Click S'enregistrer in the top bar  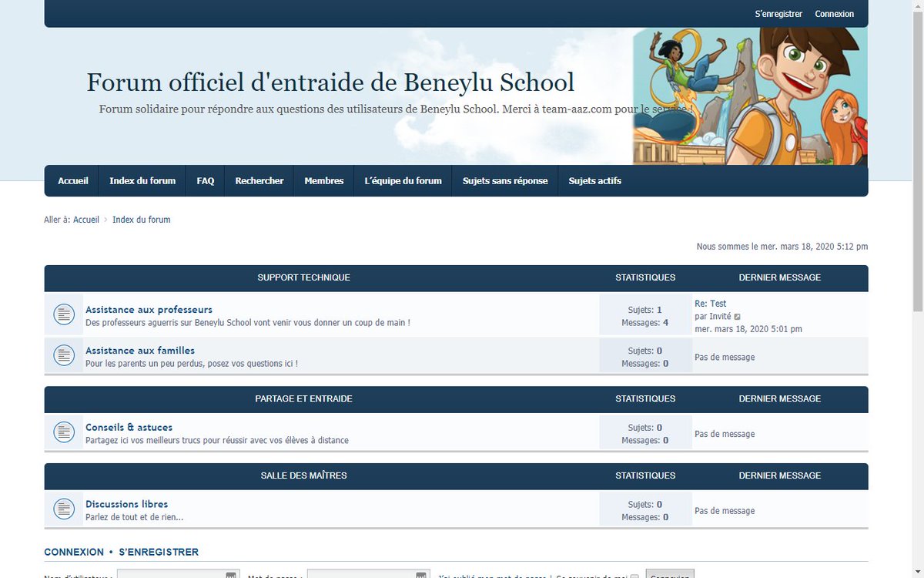(778, 14)
